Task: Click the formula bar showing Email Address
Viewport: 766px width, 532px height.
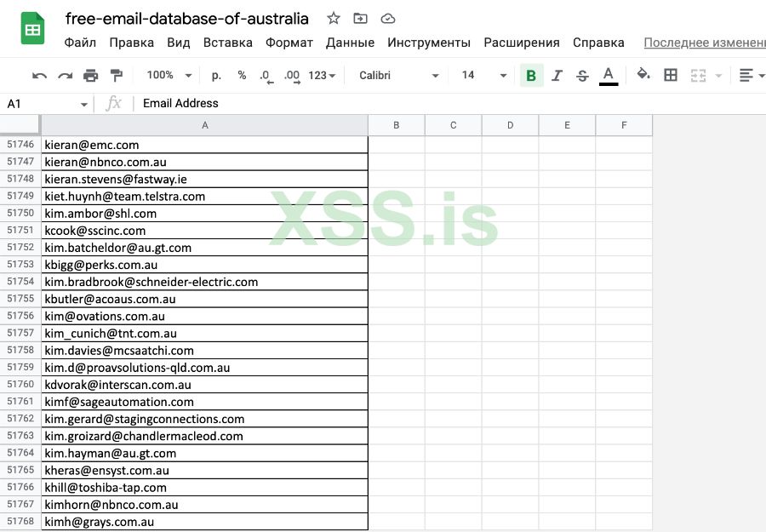Action: click(449, 104)
